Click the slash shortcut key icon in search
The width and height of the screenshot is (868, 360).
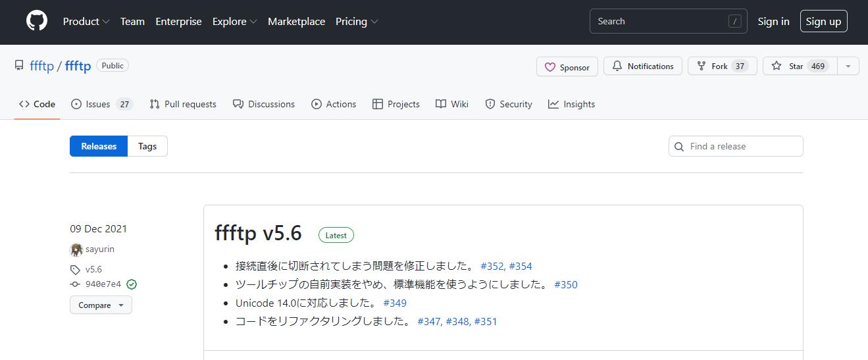734,22
